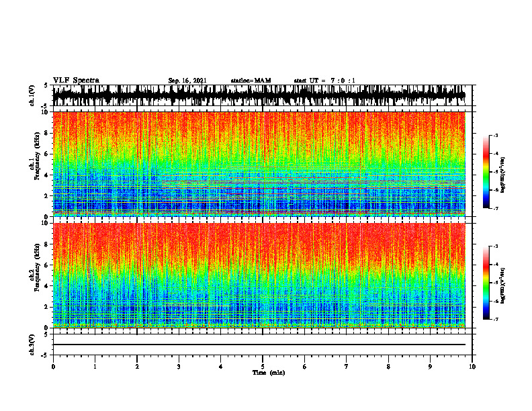
Task: Select the "Sep. 16, 2021" date label
Action: (x=187, y=81)
